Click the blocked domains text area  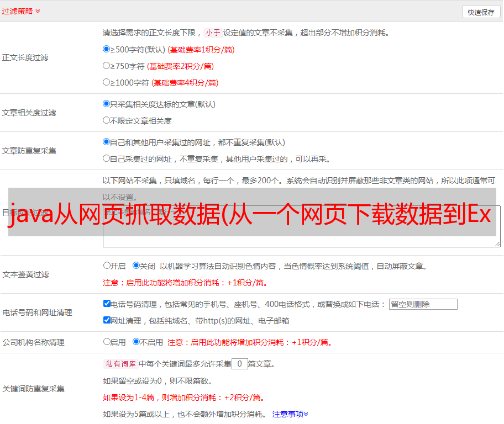[x=302, y=226]
